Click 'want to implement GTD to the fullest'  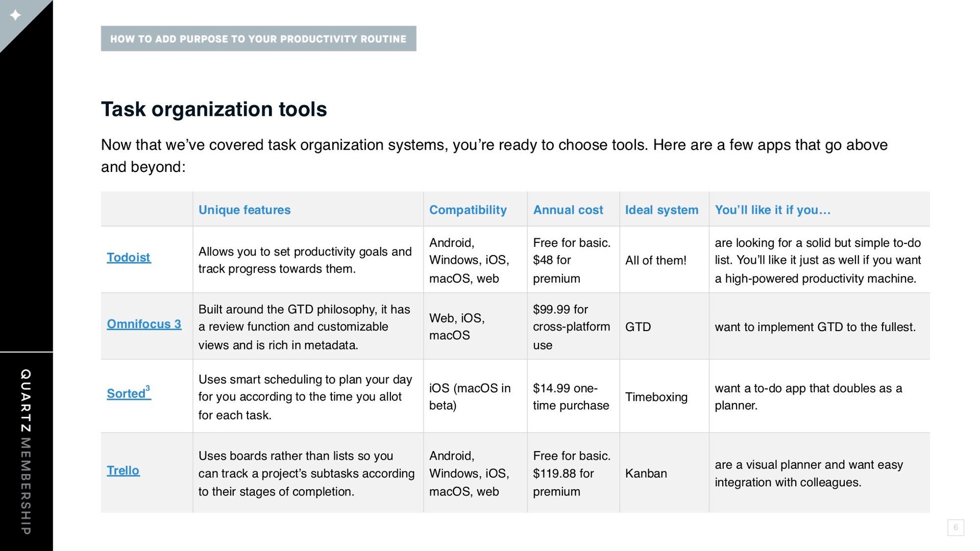click(815, 327)
